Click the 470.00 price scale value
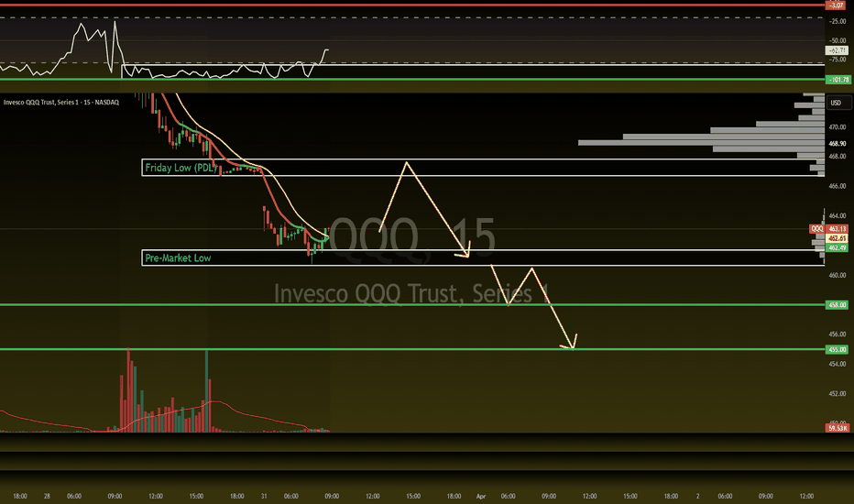854x504 pixels. [x=838, y=127]
